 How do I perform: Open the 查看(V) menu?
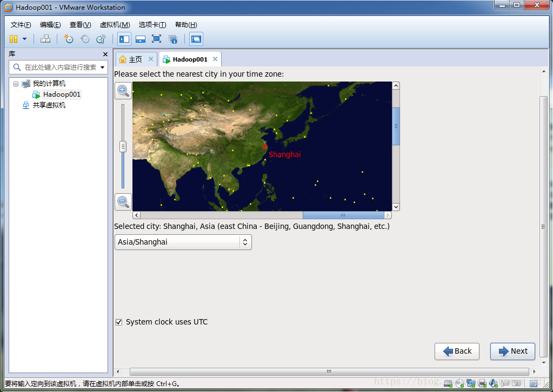(81, 25)
